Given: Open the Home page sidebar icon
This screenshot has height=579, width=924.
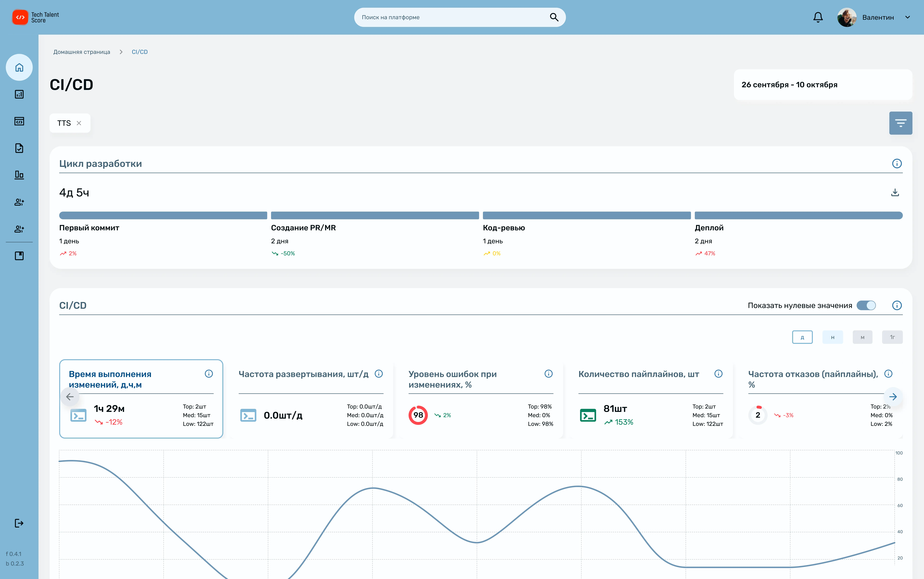Looking at the screenshot, I should (x=19, y=67).
